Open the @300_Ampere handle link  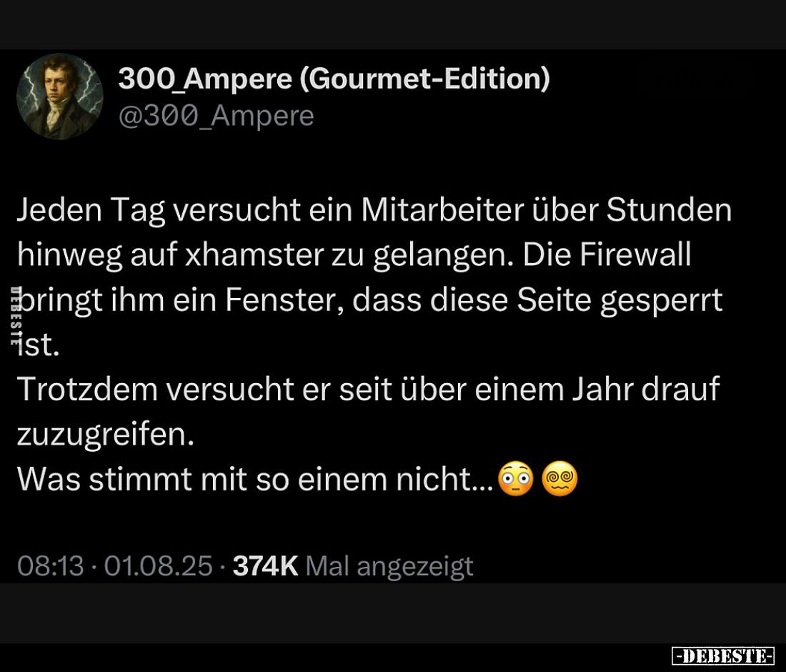(216, 117)
